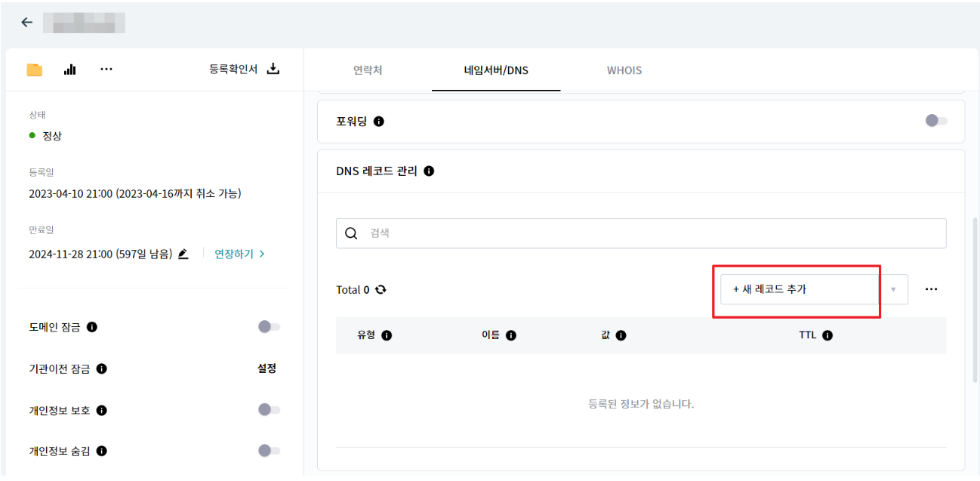Switch to the 연락처 tab
The image size is (980, 481).
tap(368, 70)
